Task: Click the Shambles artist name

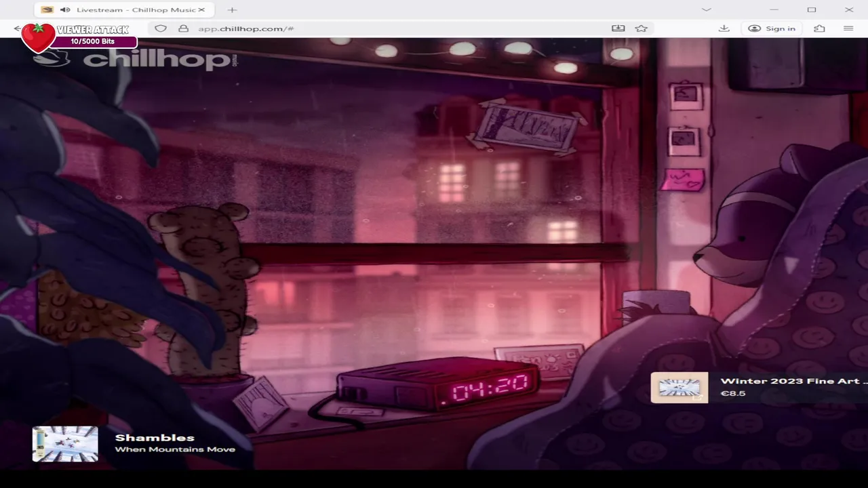Action: coord(155,438)
